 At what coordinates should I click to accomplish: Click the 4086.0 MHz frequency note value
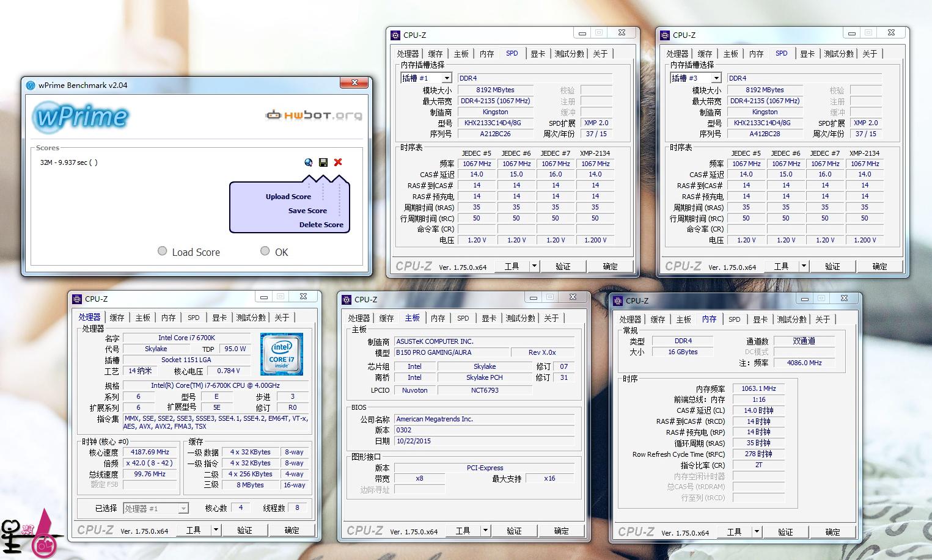tap(804, 363)
